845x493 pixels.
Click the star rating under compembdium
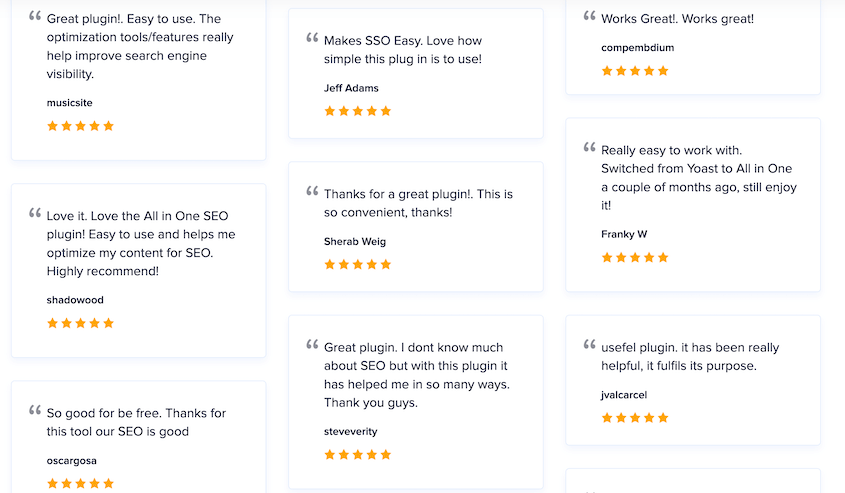(635, 71)
